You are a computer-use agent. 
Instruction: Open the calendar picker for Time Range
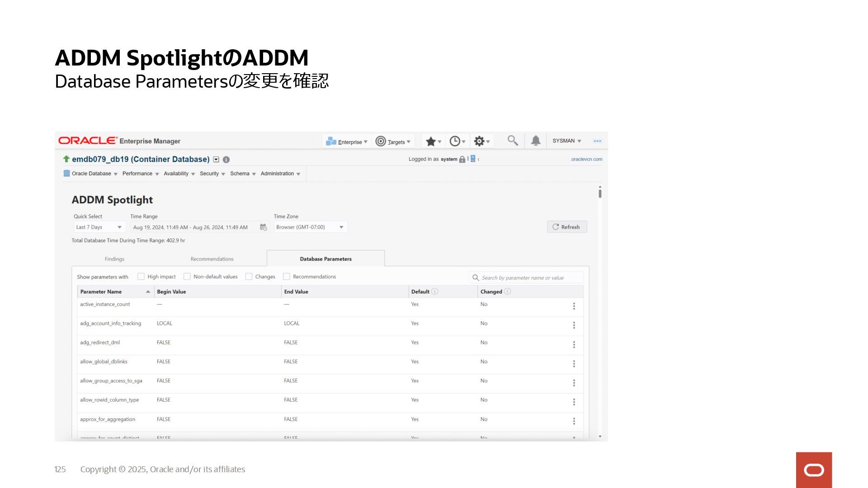point(264,227)
